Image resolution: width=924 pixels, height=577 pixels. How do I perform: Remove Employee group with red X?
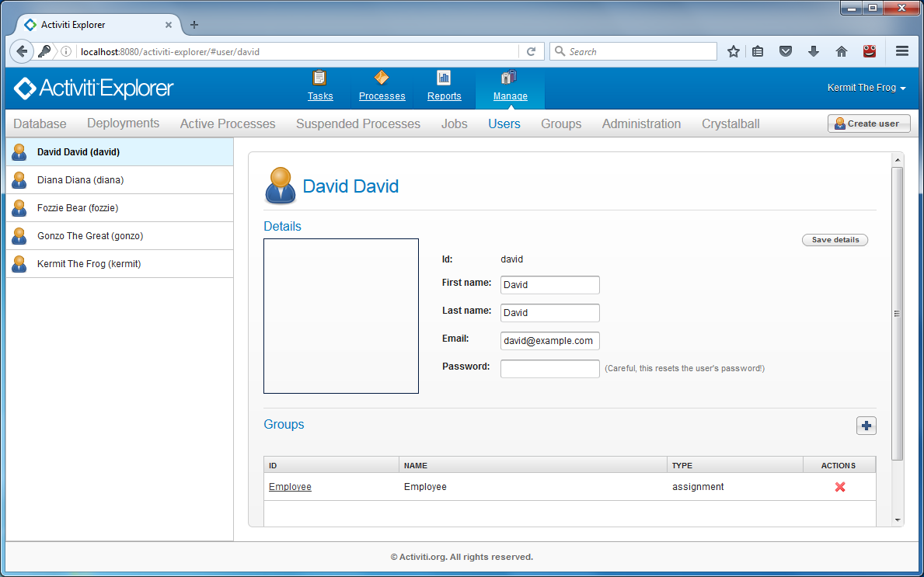click(x=839, y=487)
